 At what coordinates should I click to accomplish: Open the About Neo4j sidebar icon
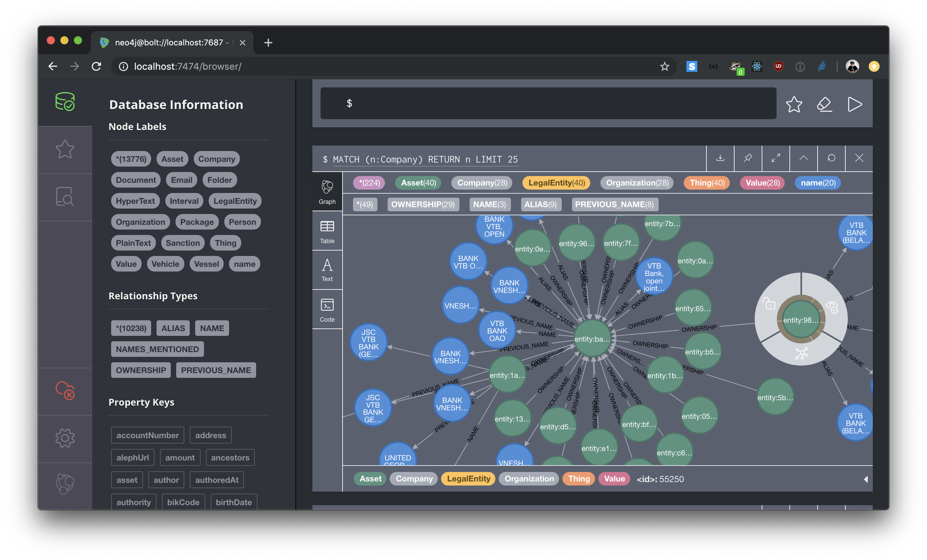click(x=65, y=484)
